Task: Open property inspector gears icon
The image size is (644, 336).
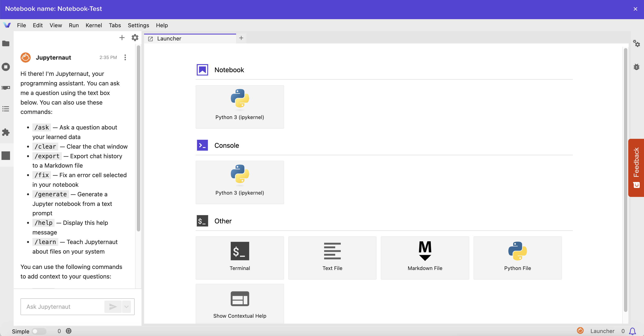Action: point(637,43)
